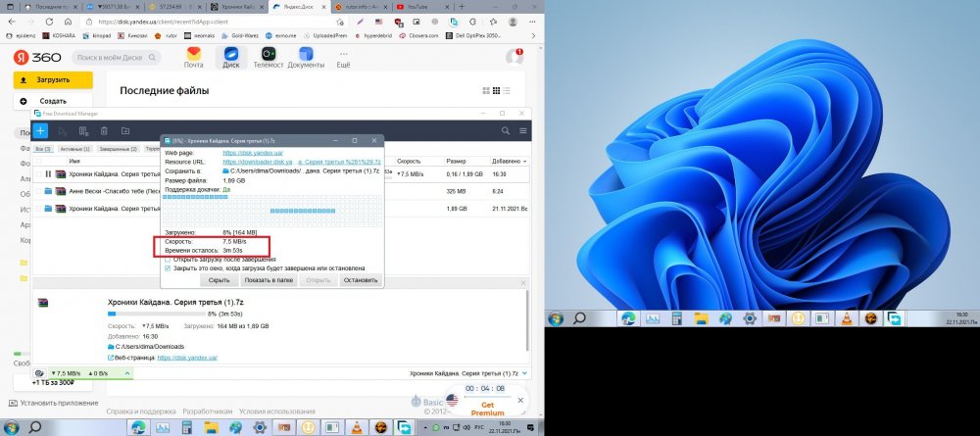
Task: Tick the checkbox beside Анне Вески download
Action: click(37, 192)
